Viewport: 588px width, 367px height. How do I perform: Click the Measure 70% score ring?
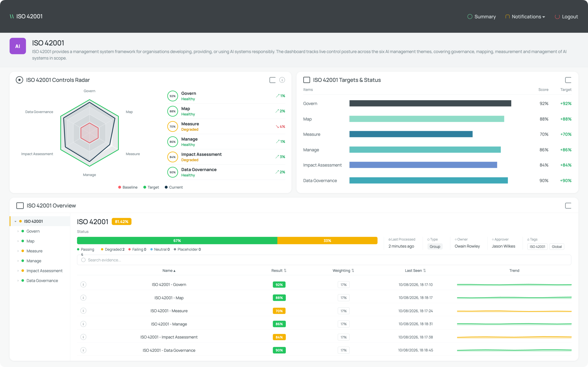click(x=172, y=126)
